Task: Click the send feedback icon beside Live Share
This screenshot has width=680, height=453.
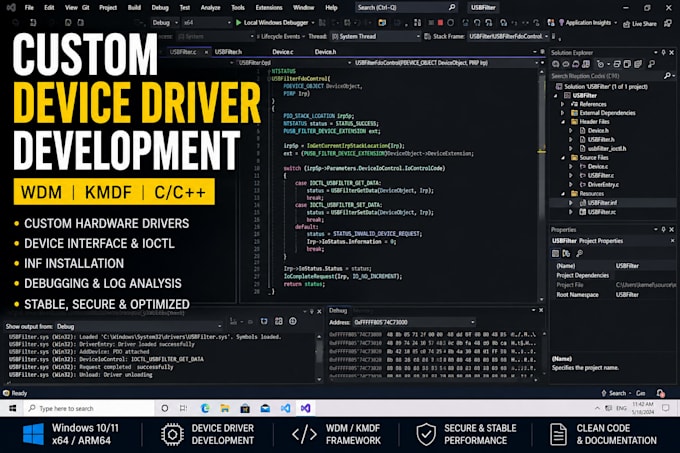Action: 668,23
